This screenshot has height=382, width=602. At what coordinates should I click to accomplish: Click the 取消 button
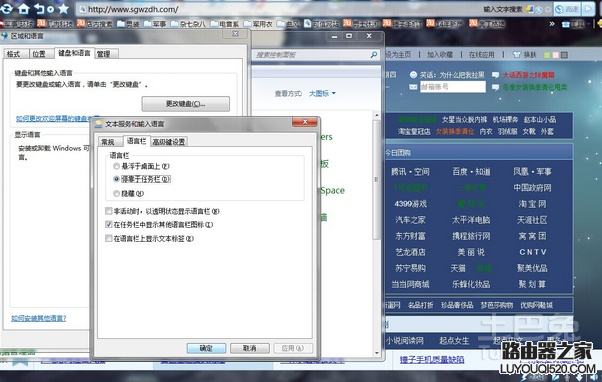[x=250, y=348]
